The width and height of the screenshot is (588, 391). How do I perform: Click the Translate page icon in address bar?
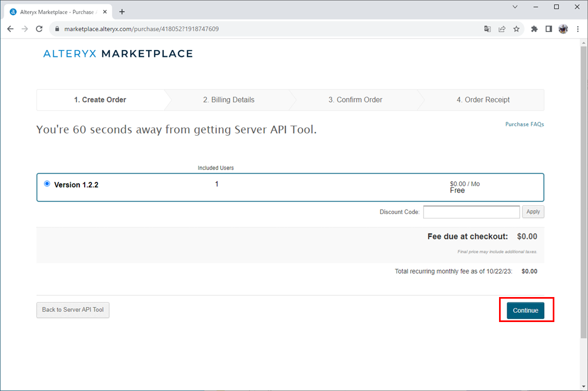[488, 29]
